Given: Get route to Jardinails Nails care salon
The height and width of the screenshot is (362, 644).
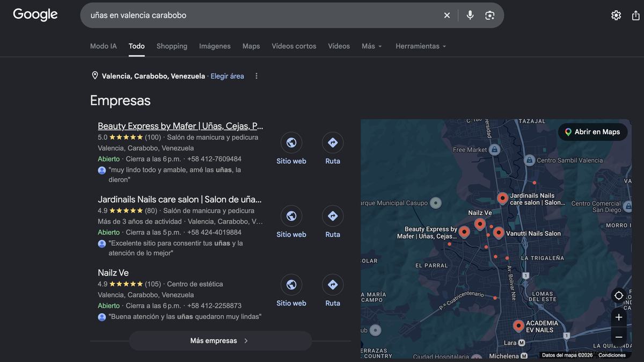Looking at the screenshot, I should pyautogui.click(x=333, y=216).
